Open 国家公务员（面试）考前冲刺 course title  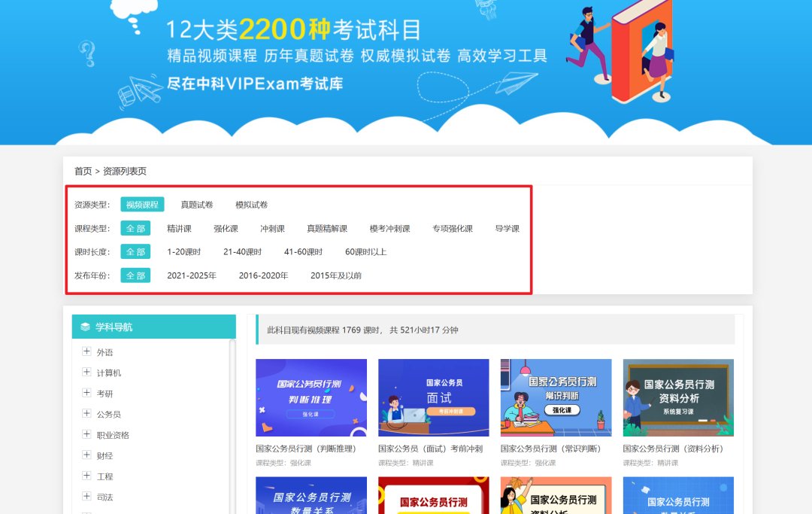430,449
